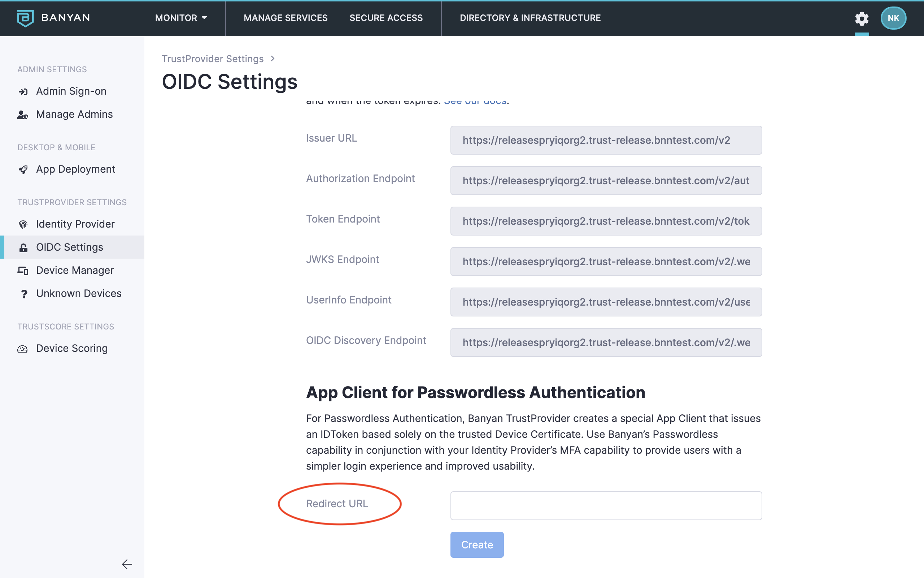Open the Secure Access tab
The width and height of the screenshot is (924, 578).
pyautogui.click(x=386, y=18)
